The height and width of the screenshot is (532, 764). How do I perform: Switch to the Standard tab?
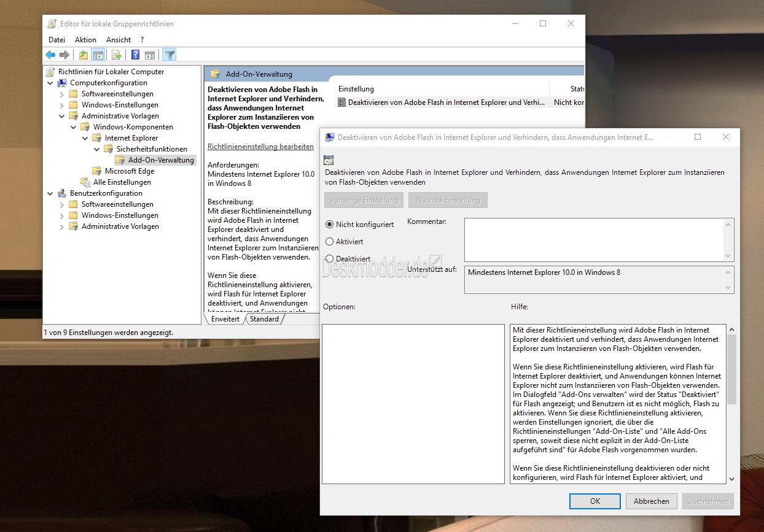(x=264, y=319)
